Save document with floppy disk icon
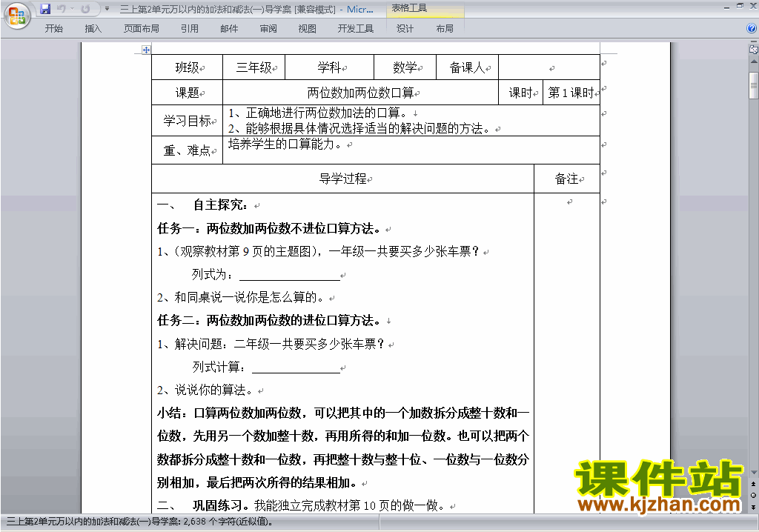Viewport: 759px width, 532px height. pyautogui.click(x=45, y=9)
